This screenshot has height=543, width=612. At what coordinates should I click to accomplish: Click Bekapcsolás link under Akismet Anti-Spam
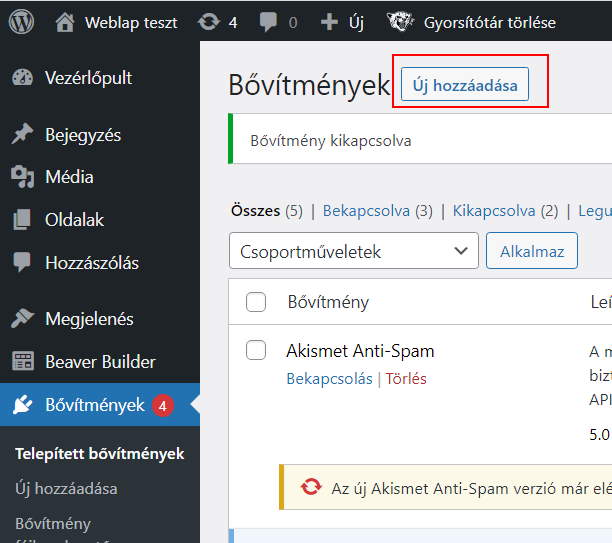click(x=329, y=378)
